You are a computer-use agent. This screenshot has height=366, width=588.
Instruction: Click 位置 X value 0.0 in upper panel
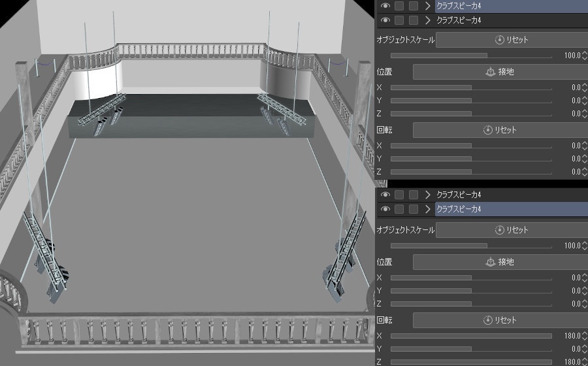(x=576, y=88)
